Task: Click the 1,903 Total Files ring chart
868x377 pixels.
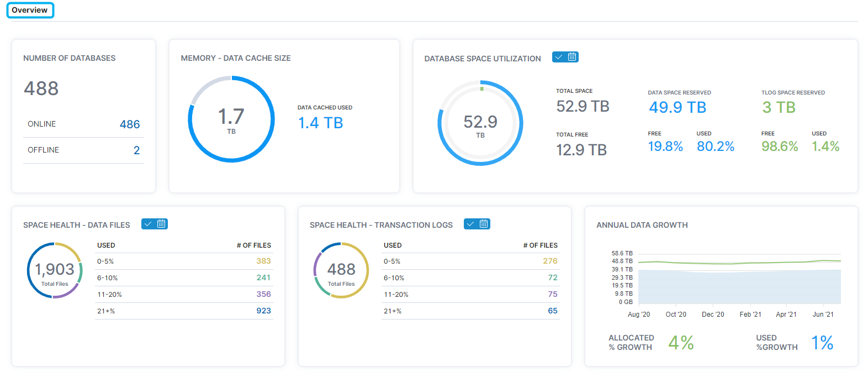Action: click(55, 270)
